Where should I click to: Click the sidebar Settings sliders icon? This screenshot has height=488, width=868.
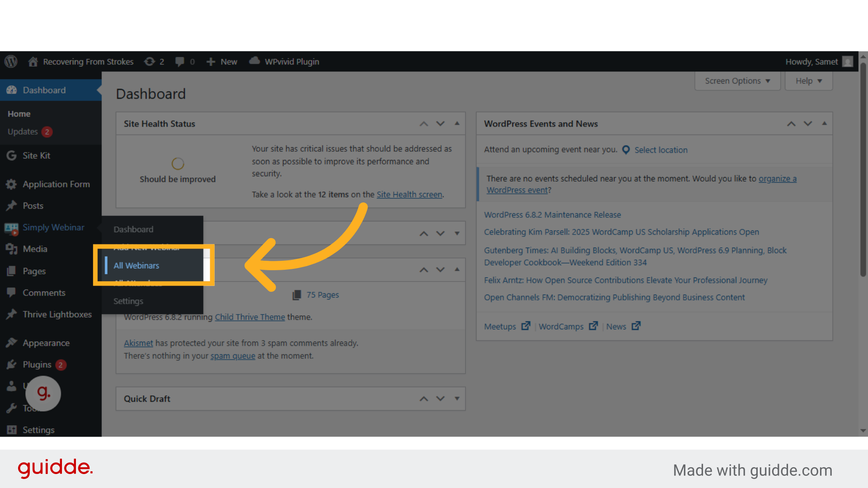(11, 430)
